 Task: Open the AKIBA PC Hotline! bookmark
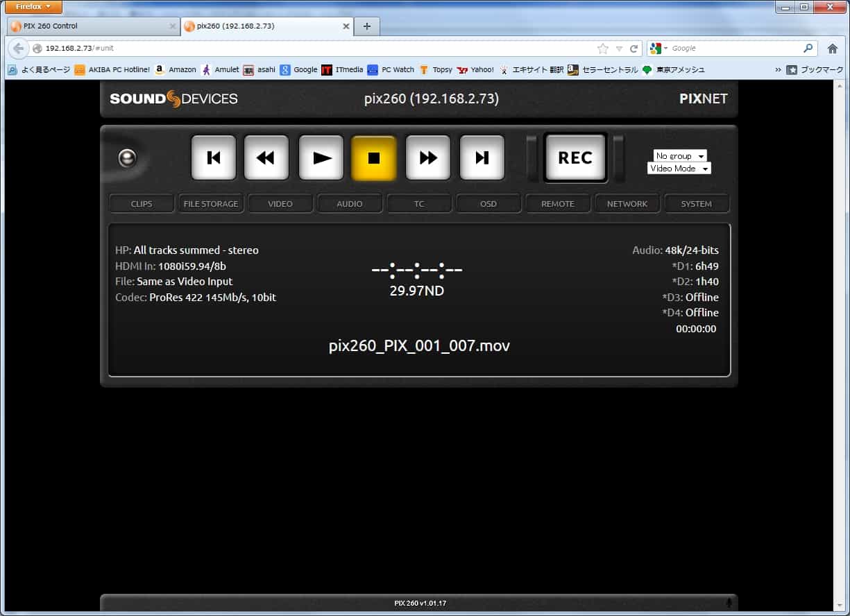click(112, 69)
